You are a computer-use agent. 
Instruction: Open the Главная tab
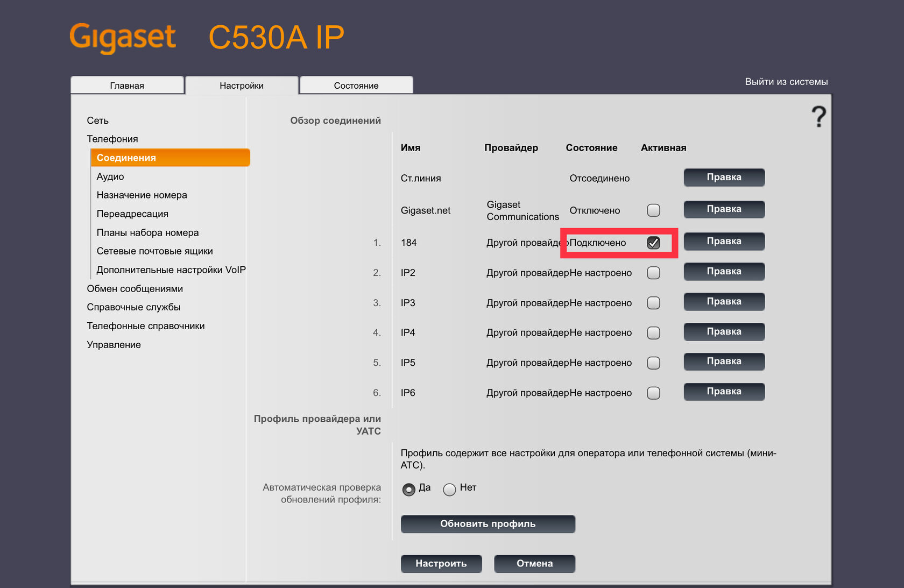[127, 86]
